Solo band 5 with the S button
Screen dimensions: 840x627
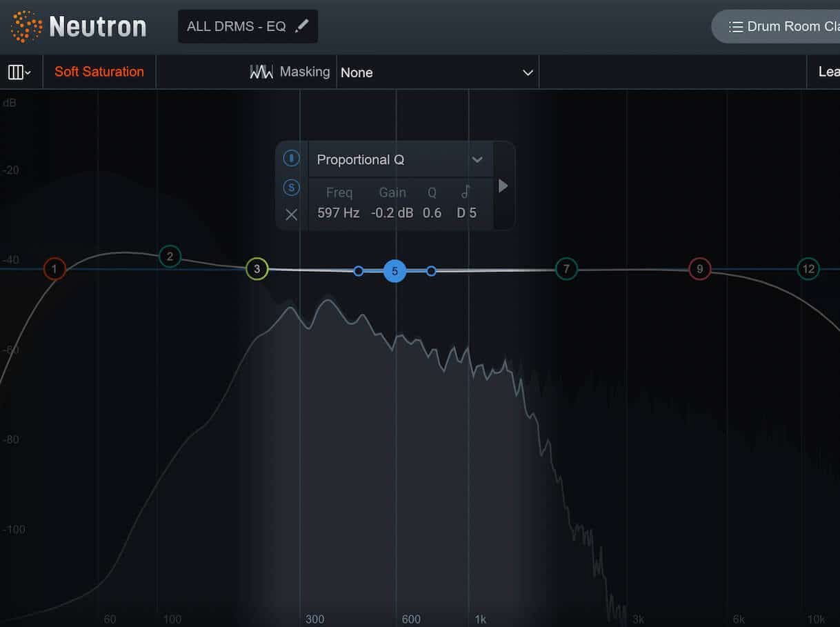coord(292,187)
